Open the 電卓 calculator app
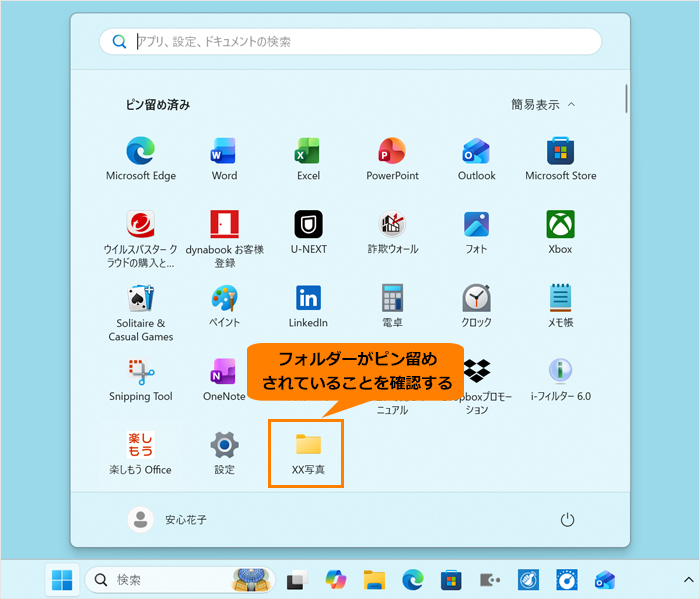Screen dimensions: 700x599 392,306
